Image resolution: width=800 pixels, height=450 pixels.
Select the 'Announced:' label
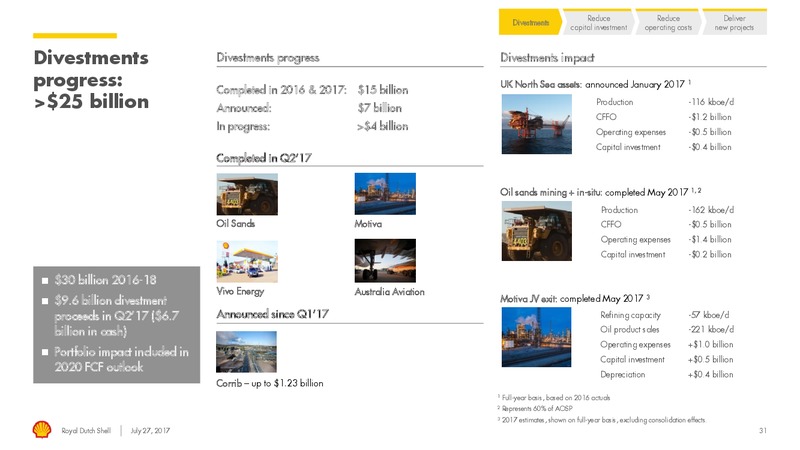[244, 108]
